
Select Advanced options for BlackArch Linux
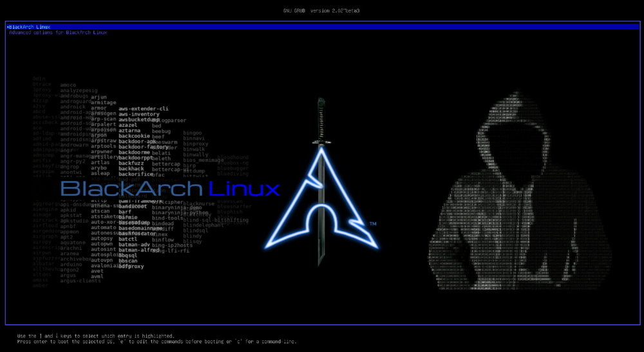[58, 32]
